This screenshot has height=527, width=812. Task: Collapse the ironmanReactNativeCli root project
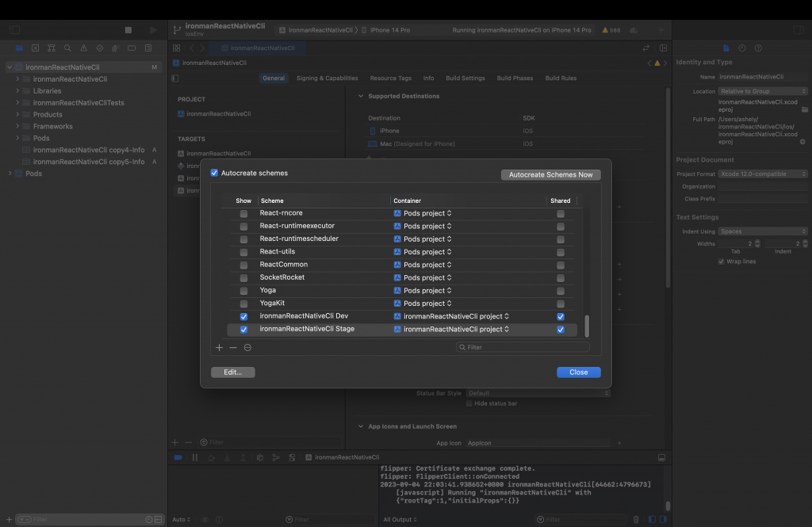pos(10,67)
